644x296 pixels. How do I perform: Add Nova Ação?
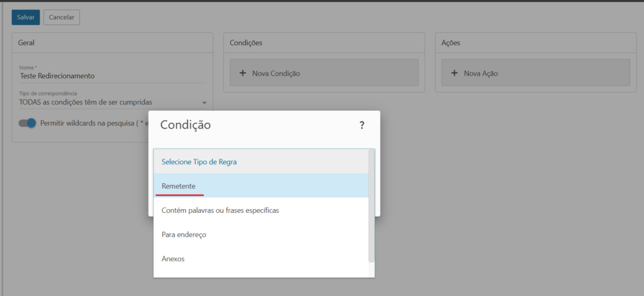536,73
